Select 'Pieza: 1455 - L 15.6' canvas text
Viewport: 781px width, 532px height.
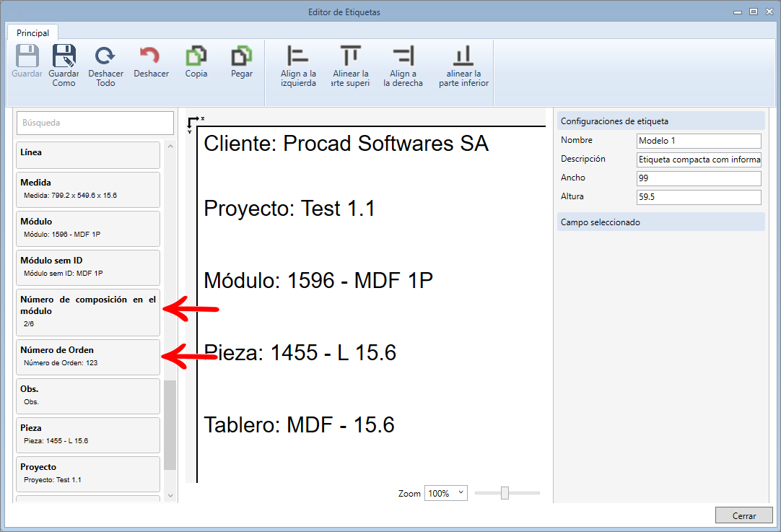300,353
